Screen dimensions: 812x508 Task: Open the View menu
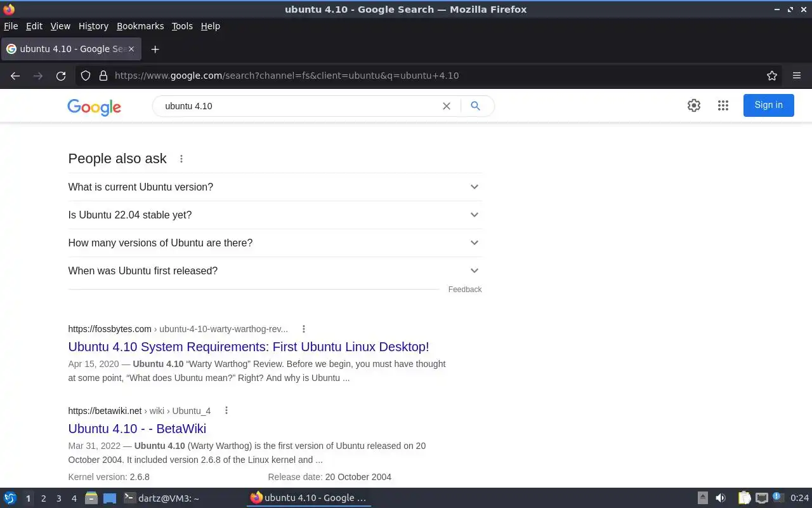(x=60, y=26)
